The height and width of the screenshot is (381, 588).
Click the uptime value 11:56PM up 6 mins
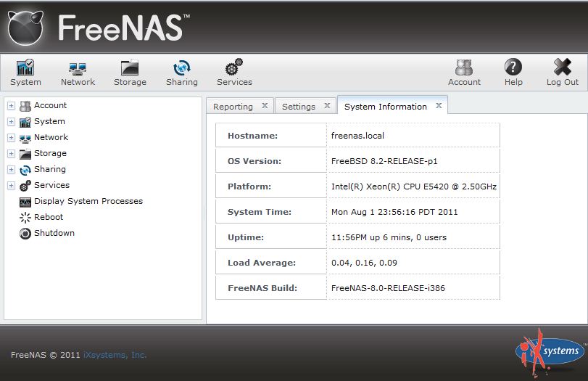pyautogui.click(x=389, y=237)
